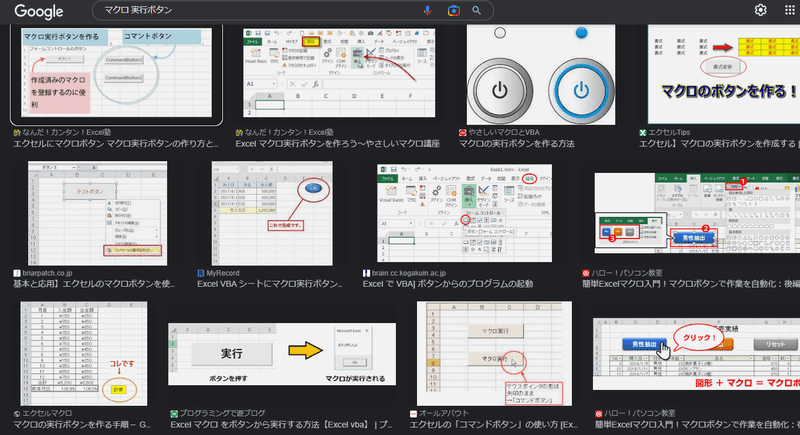Open link Excel で VBA] ボタンからのプログラムの起動
Screen dimensions: 800x435
pos(448,284)
